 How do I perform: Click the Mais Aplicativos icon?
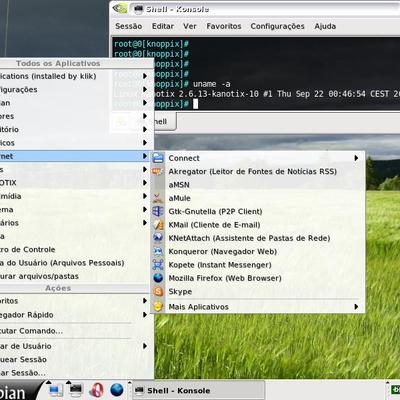pyautogui.click(x=158, y=307)
